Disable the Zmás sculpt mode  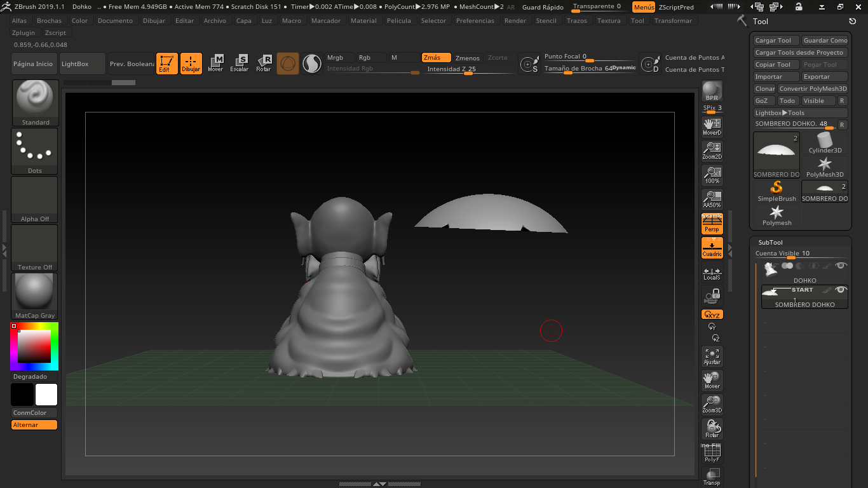[x=436, y=58]
